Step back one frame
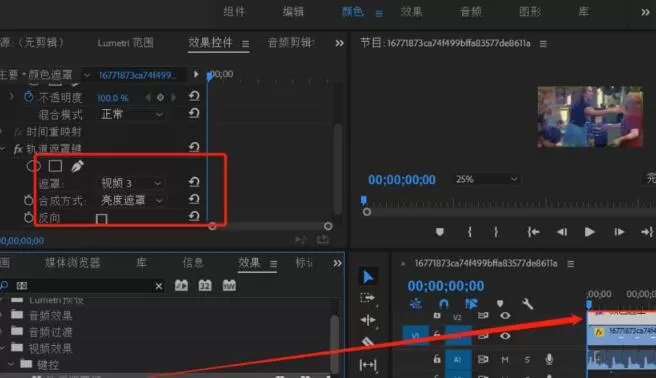 point(562,232)
